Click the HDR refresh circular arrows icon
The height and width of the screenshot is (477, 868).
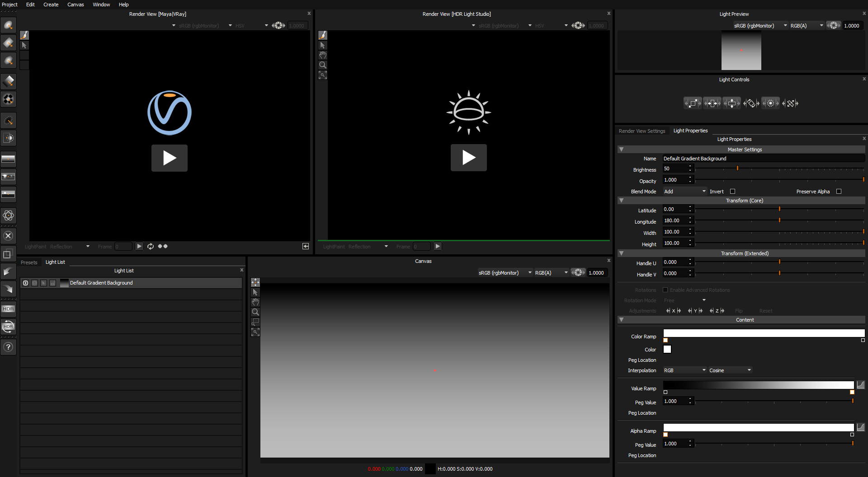[x=8, y=327]
